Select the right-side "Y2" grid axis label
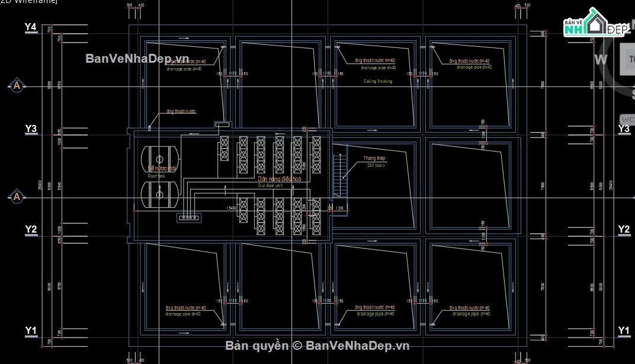Image resolution: width=635 pixels, height=364 pixels. coord(624,229)
